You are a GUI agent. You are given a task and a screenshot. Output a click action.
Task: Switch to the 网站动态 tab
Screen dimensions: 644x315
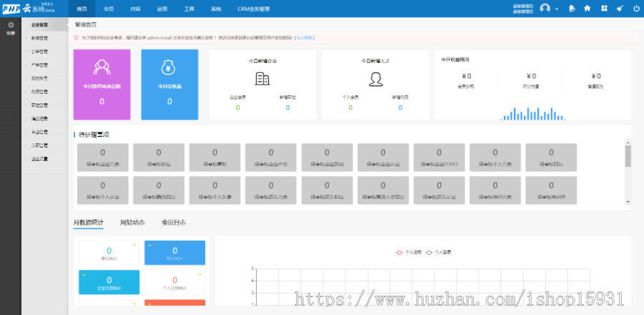pyautogui.click(x=132, y=223)
